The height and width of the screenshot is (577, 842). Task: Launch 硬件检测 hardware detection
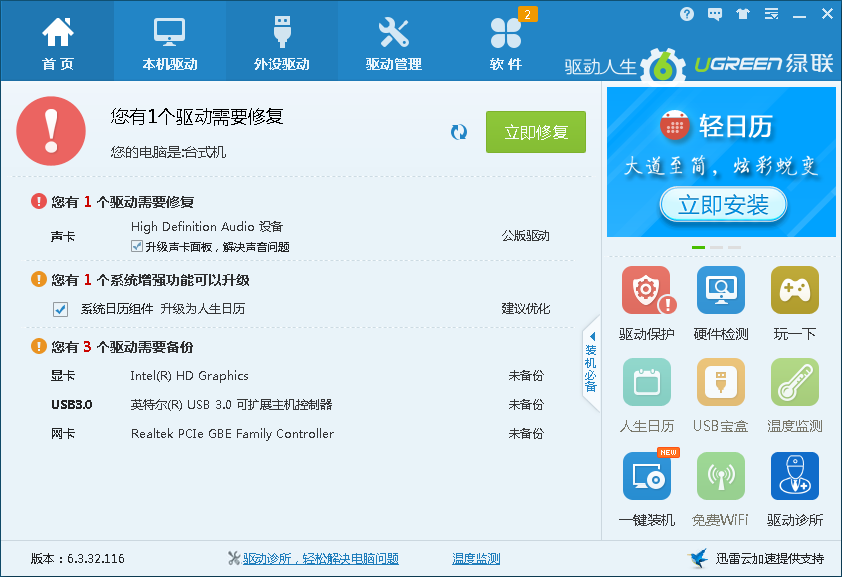point(720,291)
